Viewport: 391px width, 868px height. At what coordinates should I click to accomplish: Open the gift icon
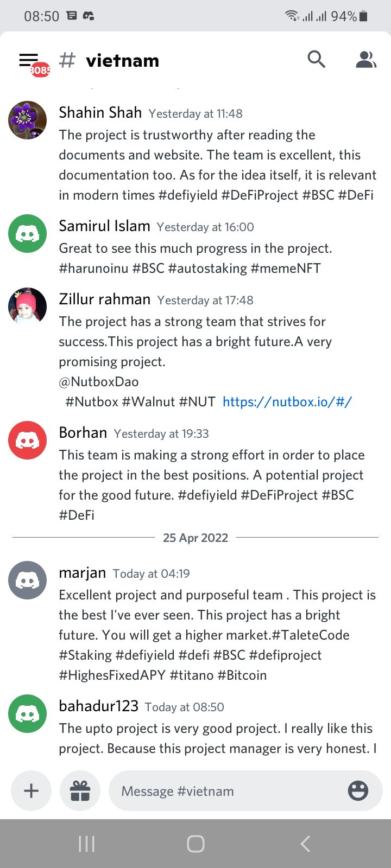tap(80, 790)
